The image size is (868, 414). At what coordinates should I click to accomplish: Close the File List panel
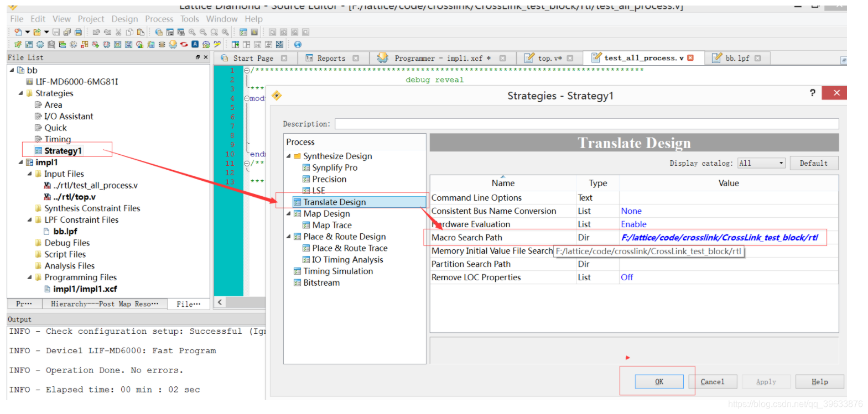206,57
